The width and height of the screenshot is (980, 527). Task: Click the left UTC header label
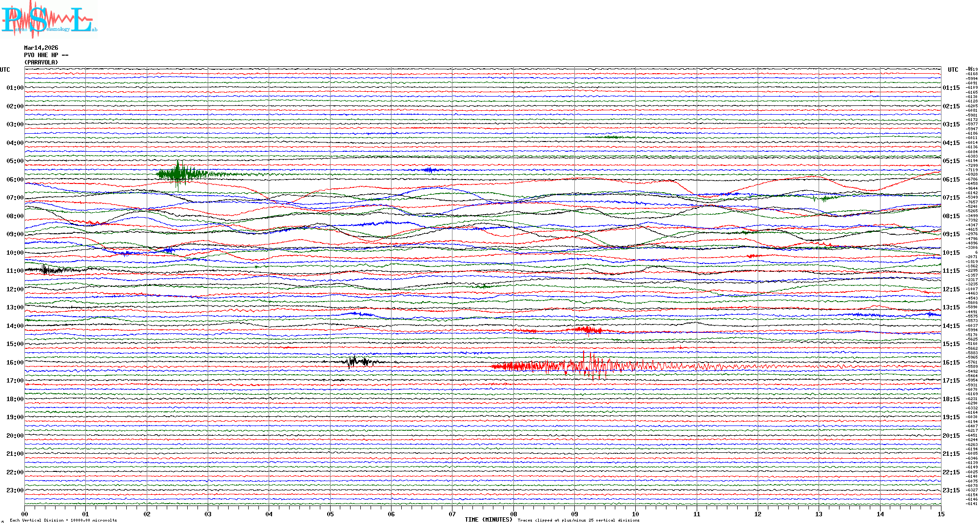5,70
